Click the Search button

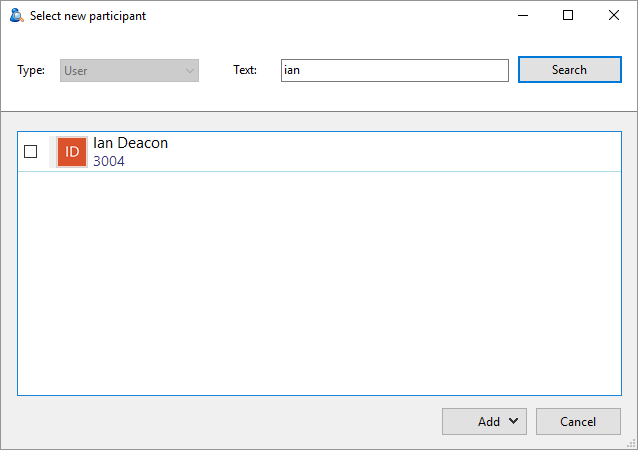click(570, 70)
